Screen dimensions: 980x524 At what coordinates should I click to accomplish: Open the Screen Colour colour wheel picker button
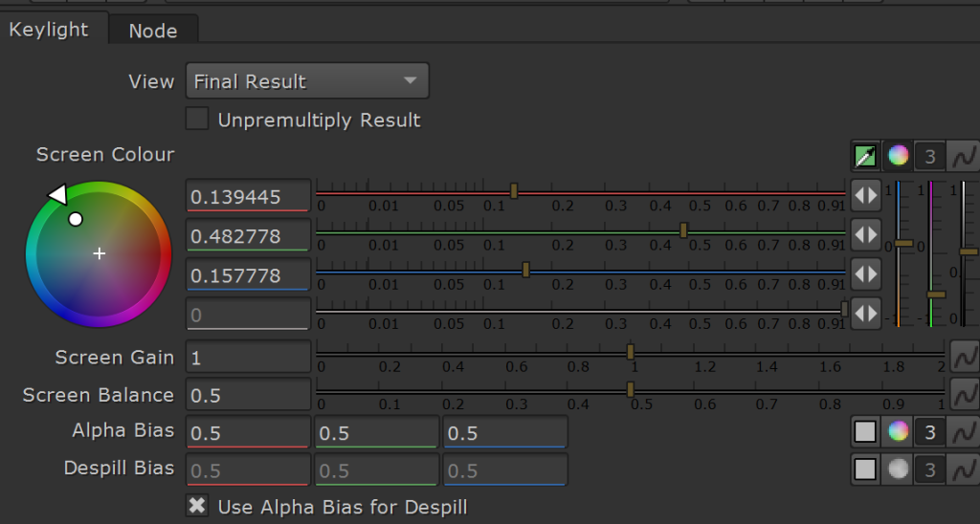coord(898,156)
